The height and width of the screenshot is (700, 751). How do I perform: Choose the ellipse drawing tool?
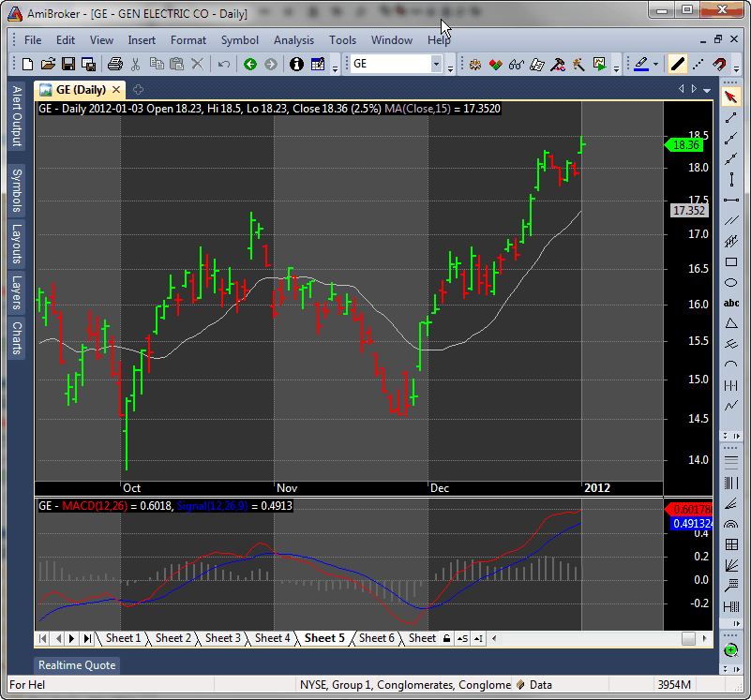(x=731, y=282)
